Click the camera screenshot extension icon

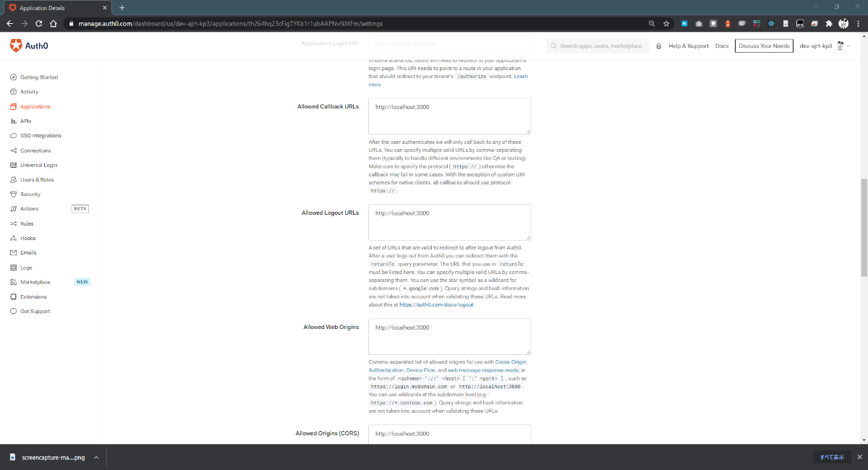(x=699, y=23)
